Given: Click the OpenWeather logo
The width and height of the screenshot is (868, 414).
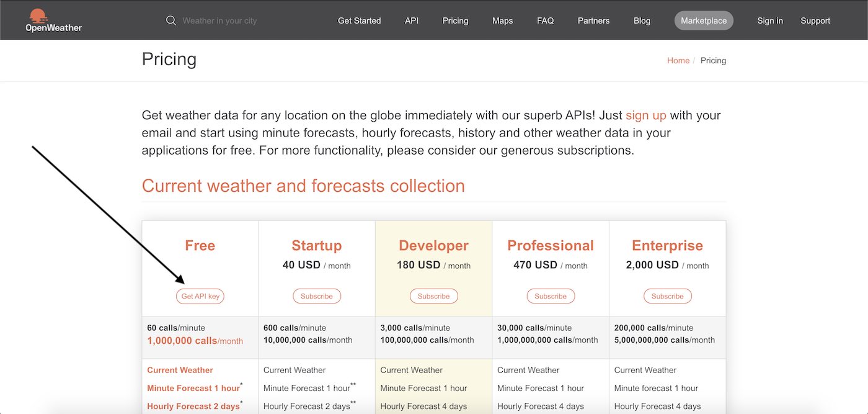Looking at the screenshot, I should [53, 20].
